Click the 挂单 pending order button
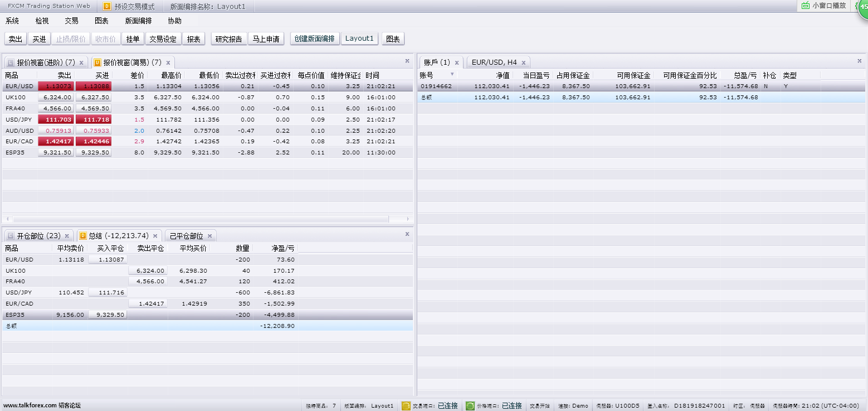This screenshot has height=411, width=868. (x=133, y=39)
